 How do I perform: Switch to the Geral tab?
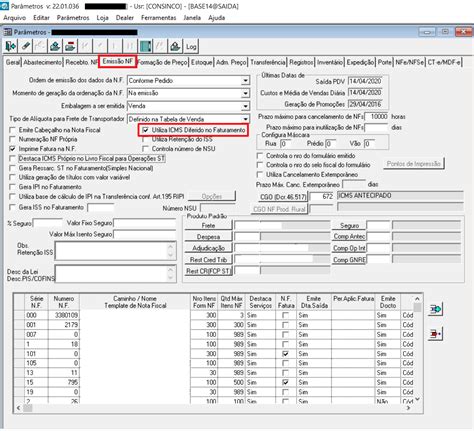coord(13,62)
